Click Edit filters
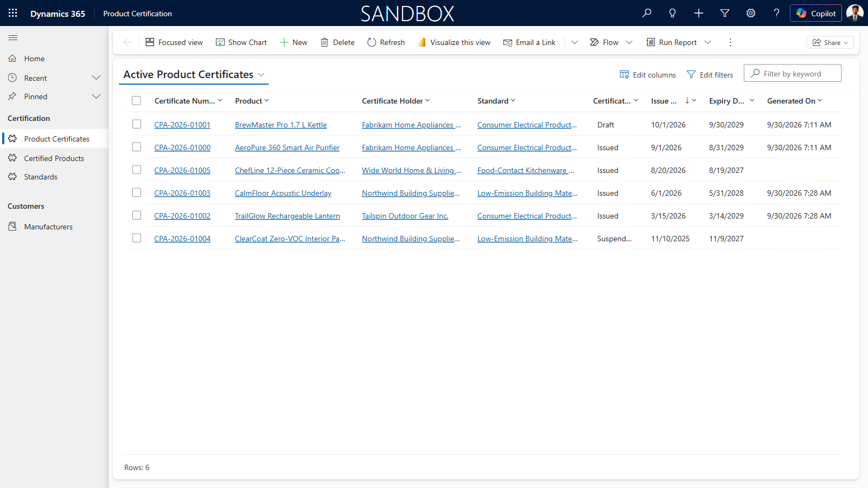 (x=710, y=75)
